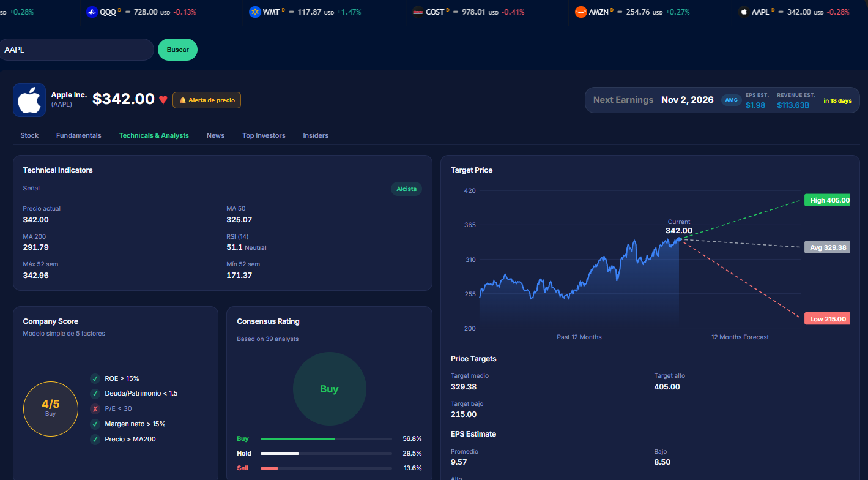Click the Nov 2, 2026 earnings date

[x=688, y=100]
